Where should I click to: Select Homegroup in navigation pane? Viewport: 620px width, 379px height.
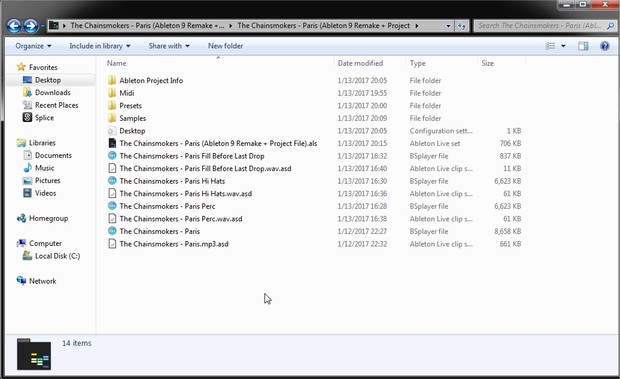click(42, 218)
